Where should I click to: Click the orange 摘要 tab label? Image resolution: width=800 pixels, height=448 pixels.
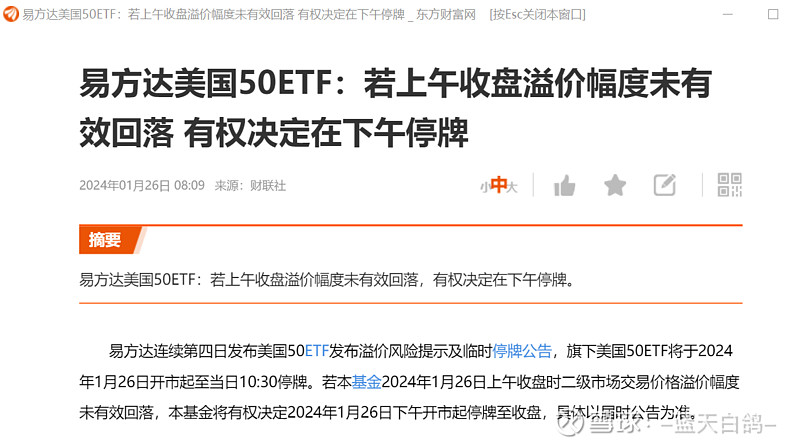(x=105, y=239)
